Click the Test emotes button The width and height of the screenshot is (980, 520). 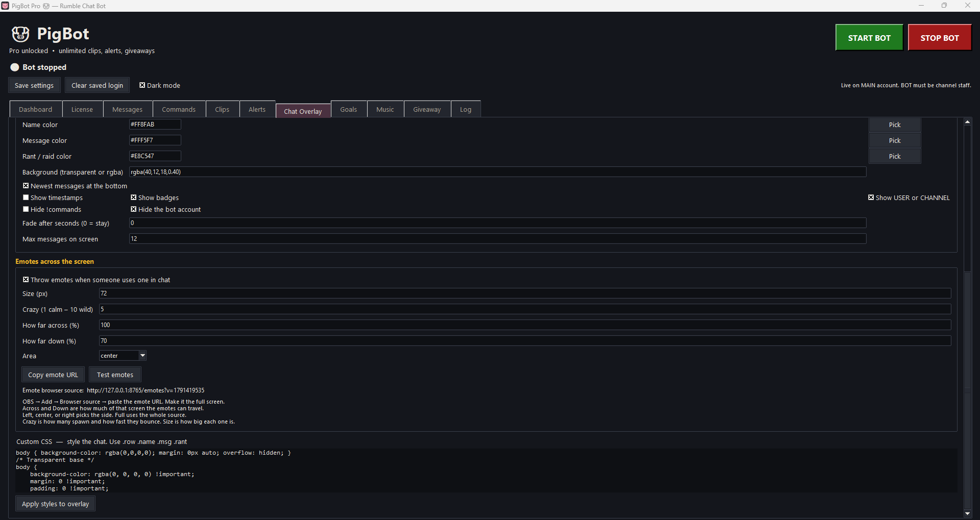click(115, 375)
